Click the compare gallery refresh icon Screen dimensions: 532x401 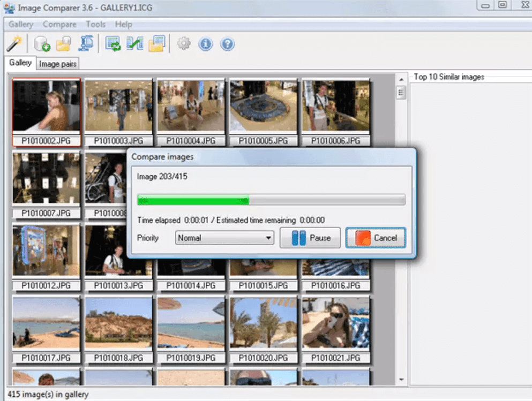click(x=113, y=44)
